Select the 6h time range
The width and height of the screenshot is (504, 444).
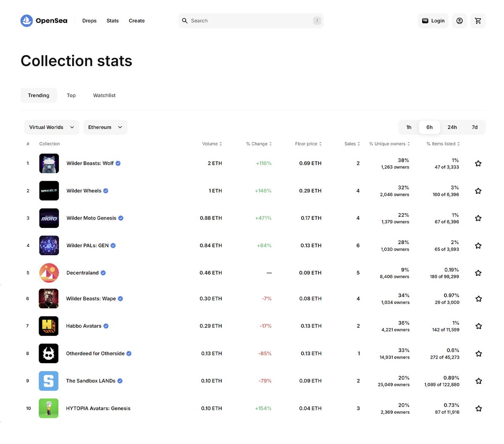(x=429, y=127)
